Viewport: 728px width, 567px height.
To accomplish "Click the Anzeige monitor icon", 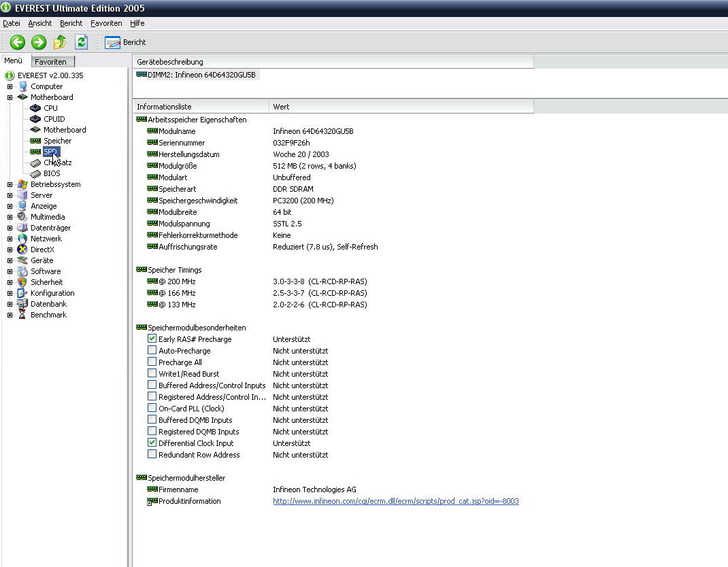I will tap(22, 206).
